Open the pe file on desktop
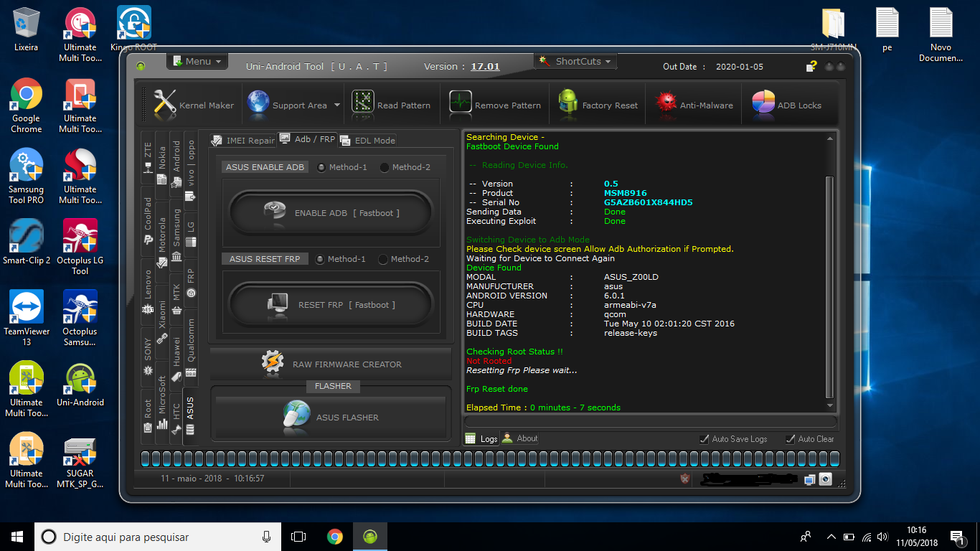Viewport: 980px width, 551px height. [x=887, y=29]
